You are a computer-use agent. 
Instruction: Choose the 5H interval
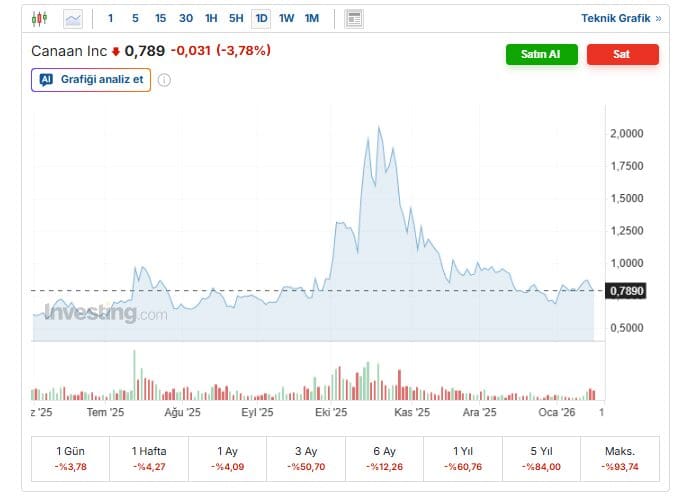click(235, 18)
